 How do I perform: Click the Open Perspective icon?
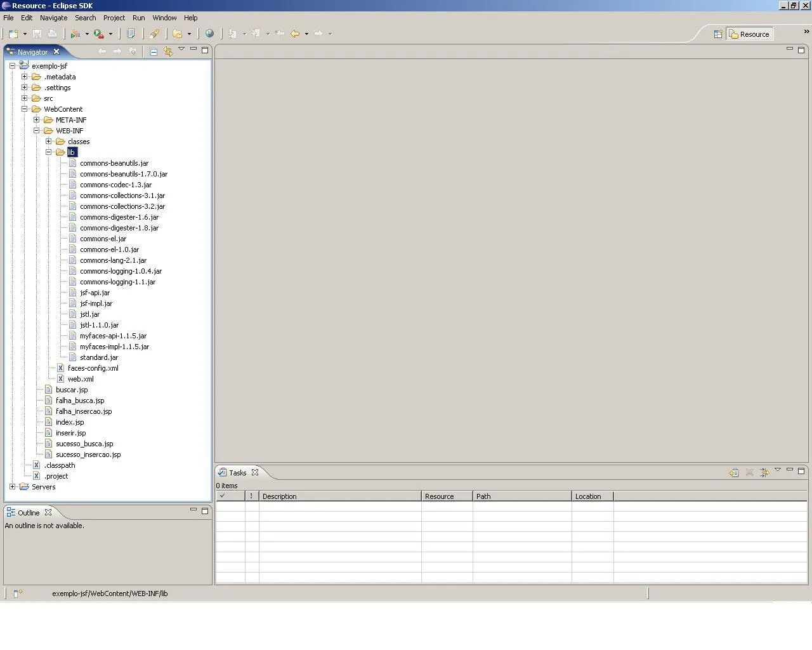pyautogui.click(x=718, y=34)
